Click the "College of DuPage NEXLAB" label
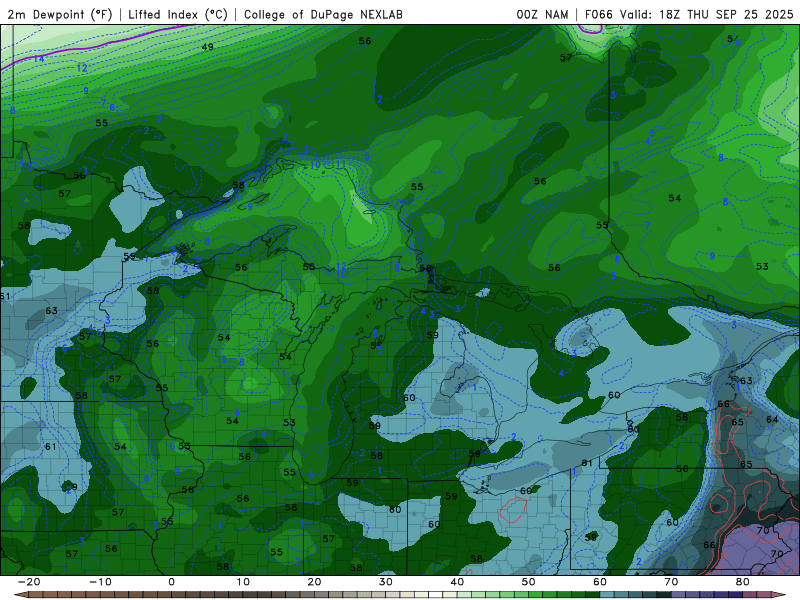The height and width of the screenshot is (600, 800). tap(323, 14)
